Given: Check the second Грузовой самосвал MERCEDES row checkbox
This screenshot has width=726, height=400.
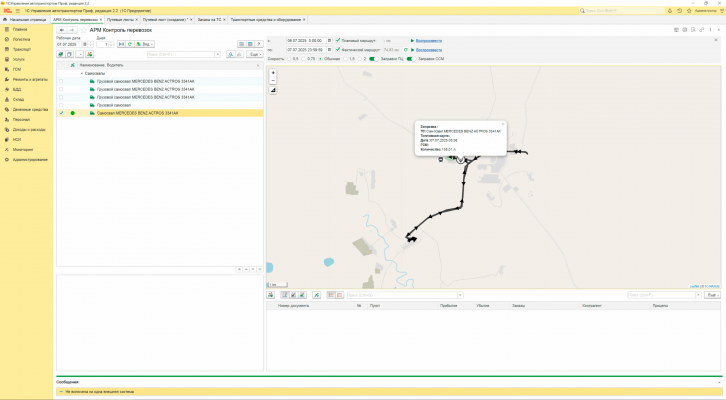Looking at the screenshot, I should [x=61, y=89].
